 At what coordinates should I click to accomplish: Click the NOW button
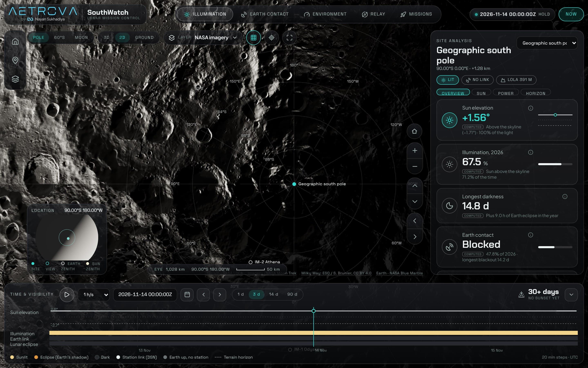click(571, 14)
